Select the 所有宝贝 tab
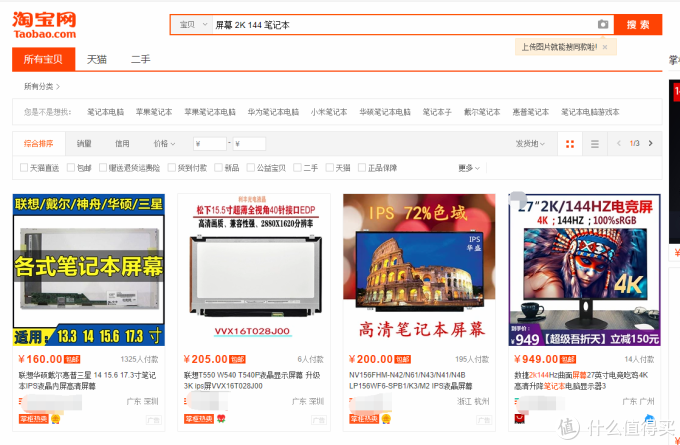This screenshot has height=445, width=680. point(43,59)
